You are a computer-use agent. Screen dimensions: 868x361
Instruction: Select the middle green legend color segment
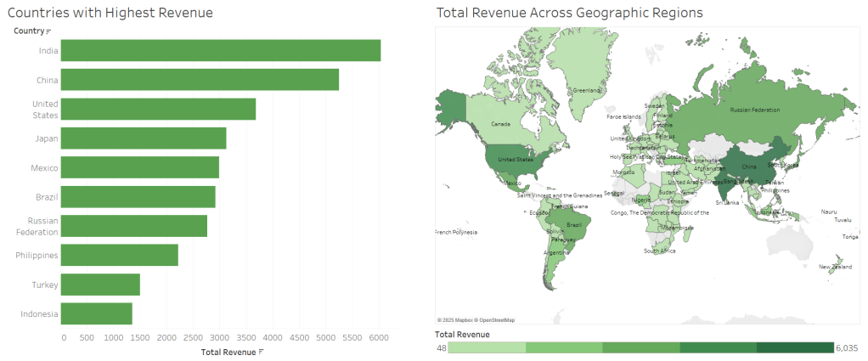[640, 347]
